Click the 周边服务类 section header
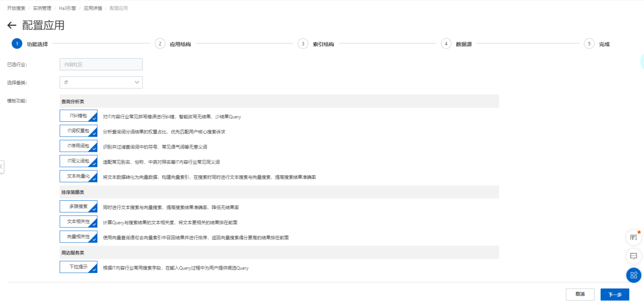Image resolution: width=644 pixels, height=307 pixels. pos(279,252)
